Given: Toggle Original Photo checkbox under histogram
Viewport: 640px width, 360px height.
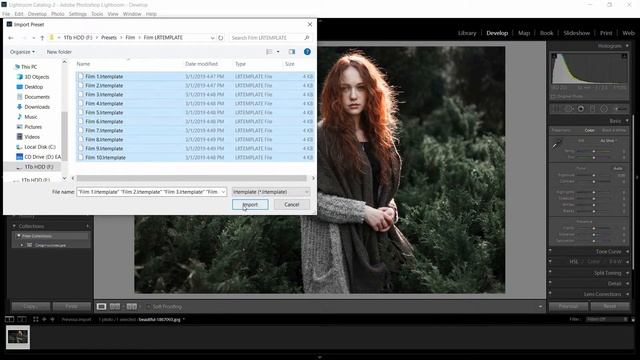Looking at the screenshot, I should click(x=553, y=97).
